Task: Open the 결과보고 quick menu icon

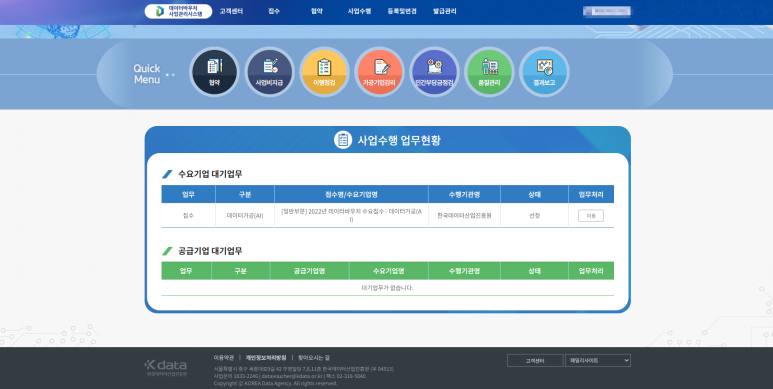Action: pos(544,72)
